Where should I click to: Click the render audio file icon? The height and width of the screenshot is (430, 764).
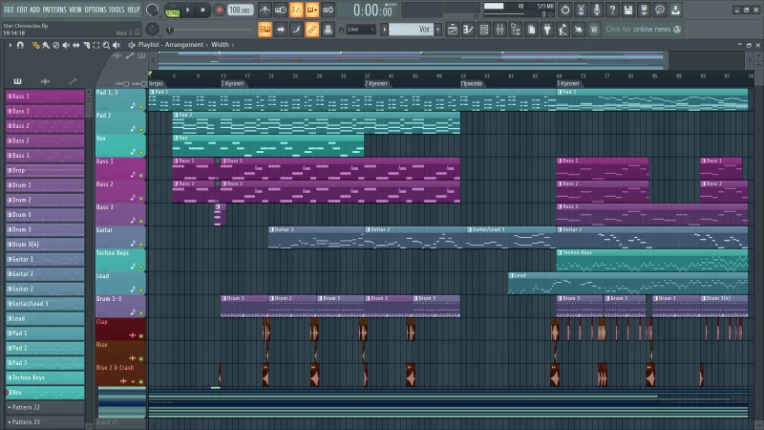[x=644, y=10]
